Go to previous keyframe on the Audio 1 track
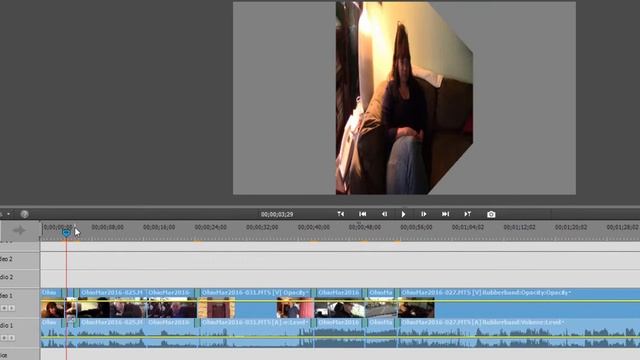The width and height of the screenshot is (640, 360). click(x=4, y=338)
